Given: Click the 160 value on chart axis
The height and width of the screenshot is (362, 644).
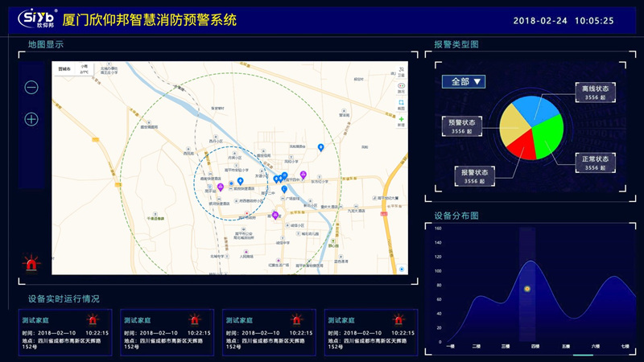Looking at the screenshot, I should click(438, 228).
